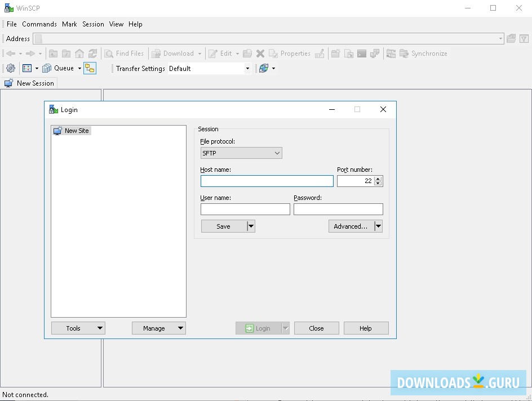Expand the Download dropdown arrow
Viewport: 532px width, 401px height.
(200, 54)
